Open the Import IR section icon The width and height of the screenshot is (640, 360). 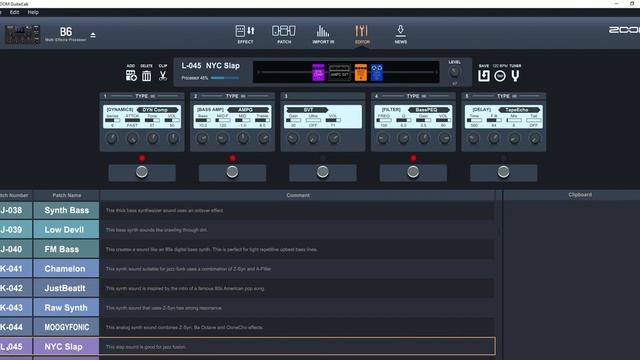(x=323, y=34)
